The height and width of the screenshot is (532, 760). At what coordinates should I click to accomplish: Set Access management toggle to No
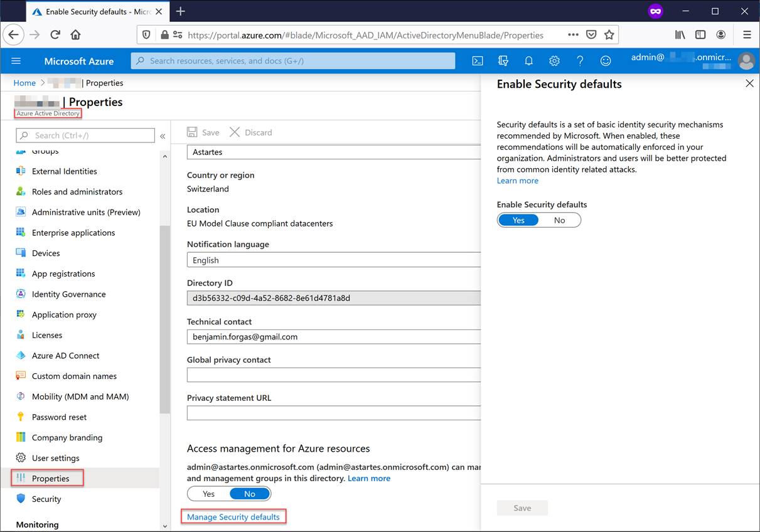coord(250,494)
